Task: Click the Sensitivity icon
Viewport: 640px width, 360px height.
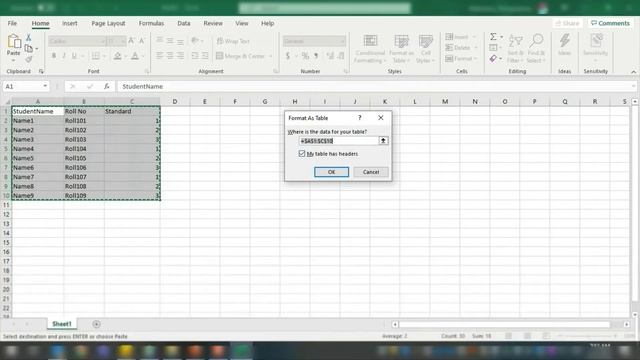Action: pyautogui.click(x=596, y=40)
